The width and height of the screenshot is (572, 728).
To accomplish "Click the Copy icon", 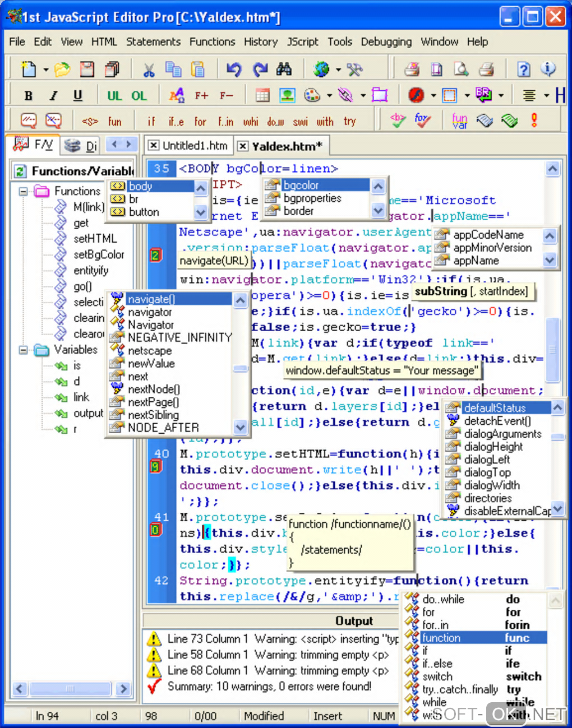I will pos(173,69).
